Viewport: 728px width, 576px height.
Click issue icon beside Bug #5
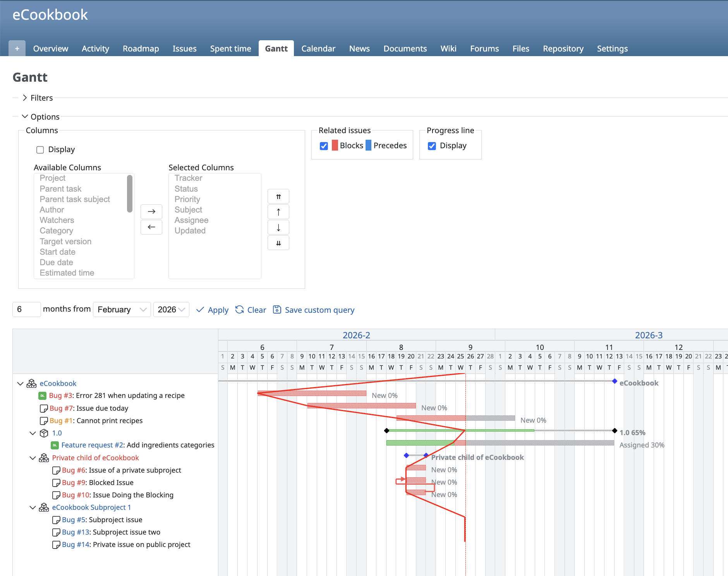(x=56, y=520)
